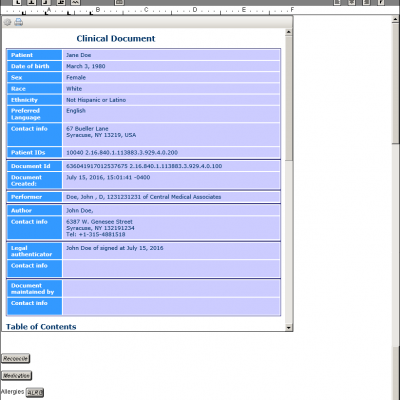Click the outer page scrollbar up arrow

[x=396, y=19]
